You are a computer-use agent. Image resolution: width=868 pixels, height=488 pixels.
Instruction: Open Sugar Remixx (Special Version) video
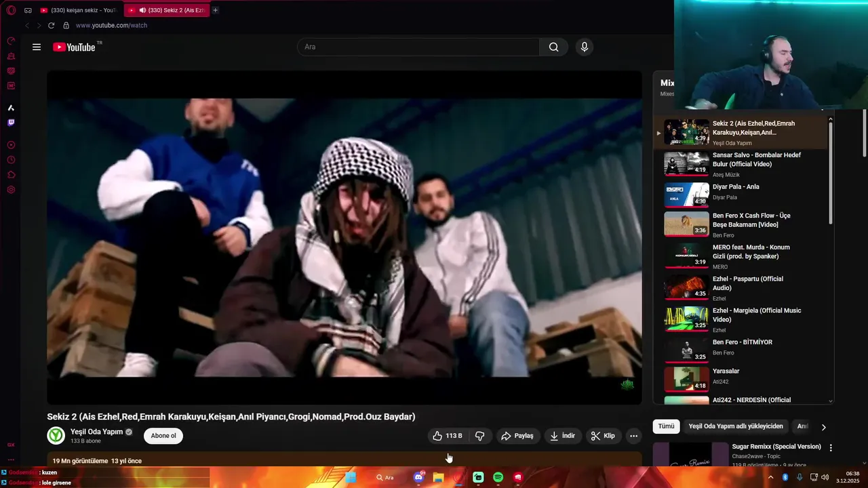click(x=776, y=447)
